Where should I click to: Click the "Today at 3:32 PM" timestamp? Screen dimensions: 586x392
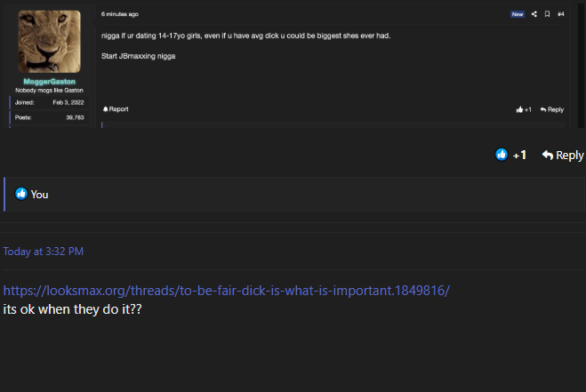pyautogui.click(x=44, y=252)
